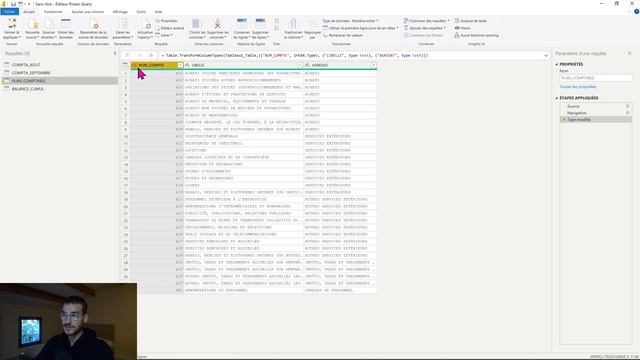Click Gérer les paramètres icon
Screen dimensions: 640x360
pyautogui.click(x=122, y=24)
